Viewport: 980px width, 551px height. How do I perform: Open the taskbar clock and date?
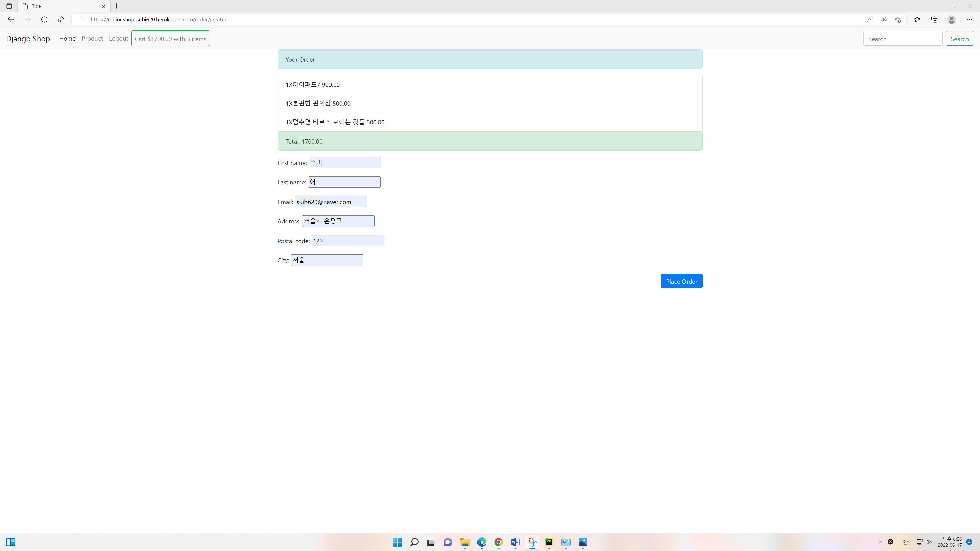(950, 542)
